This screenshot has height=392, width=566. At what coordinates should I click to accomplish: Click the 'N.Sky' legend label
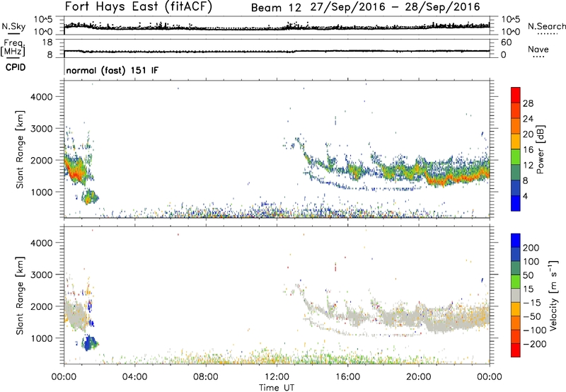[13, 26]
